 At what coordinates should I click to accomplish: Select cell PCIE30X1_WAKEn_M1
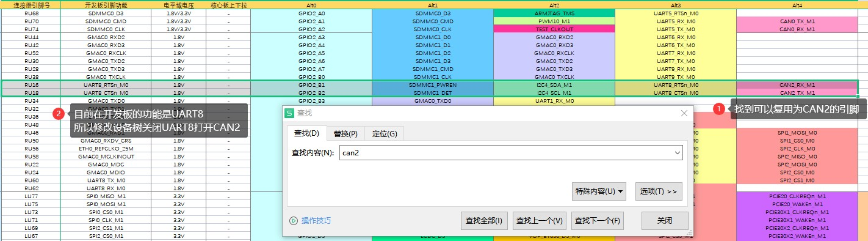point(797,220)
